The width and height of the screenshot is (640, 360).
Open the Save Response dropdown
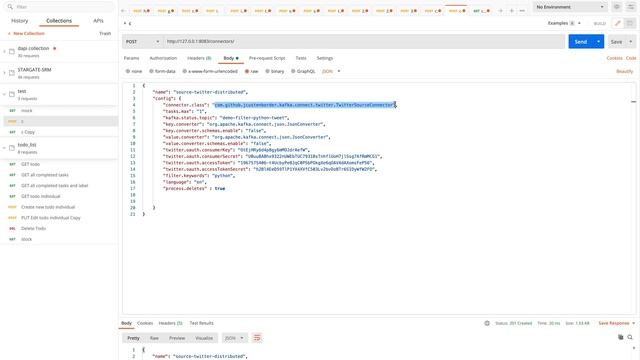click(617, 323)
